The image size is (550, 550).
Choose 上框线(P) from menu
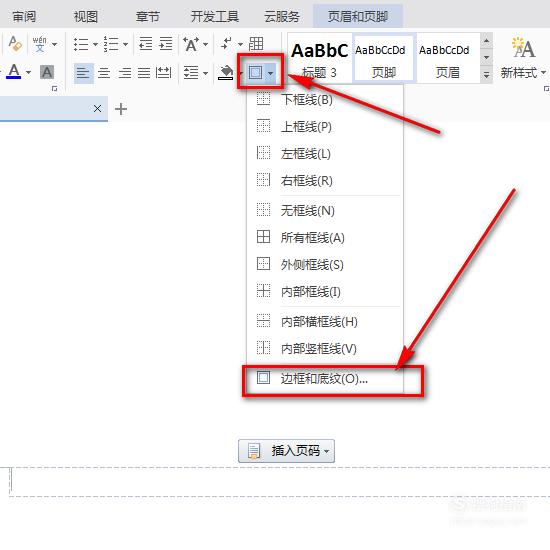pos(325,127)
